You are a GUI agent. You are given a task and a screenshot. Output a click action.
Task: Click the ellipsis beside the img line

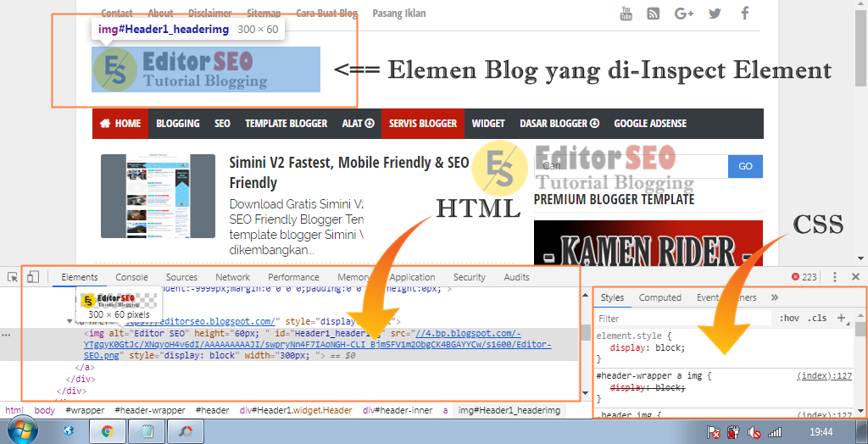[x=6, y=335]
